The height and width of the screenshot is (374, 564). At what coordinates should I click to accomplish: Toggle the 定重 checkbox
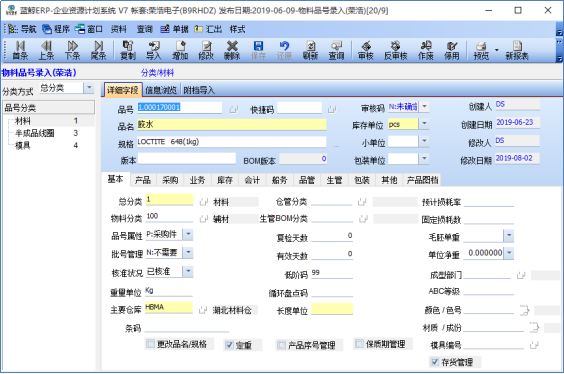pos(229,345)
